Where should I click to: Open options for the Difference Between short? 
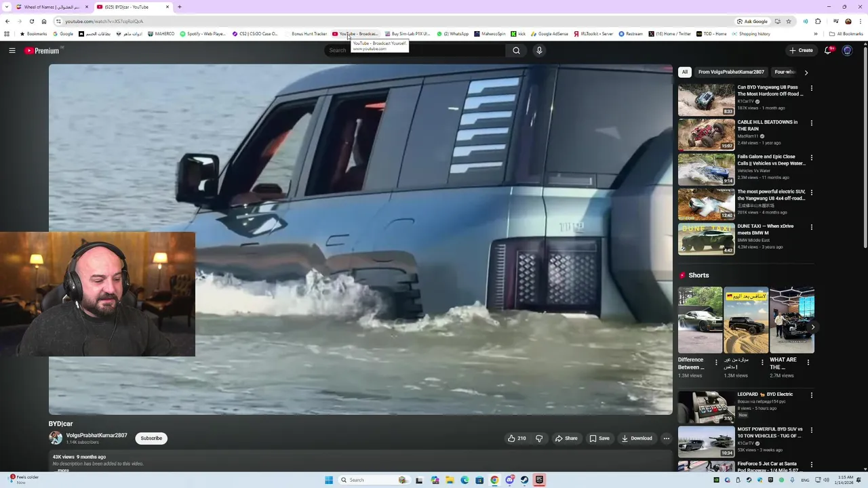(x=716, y=363)
